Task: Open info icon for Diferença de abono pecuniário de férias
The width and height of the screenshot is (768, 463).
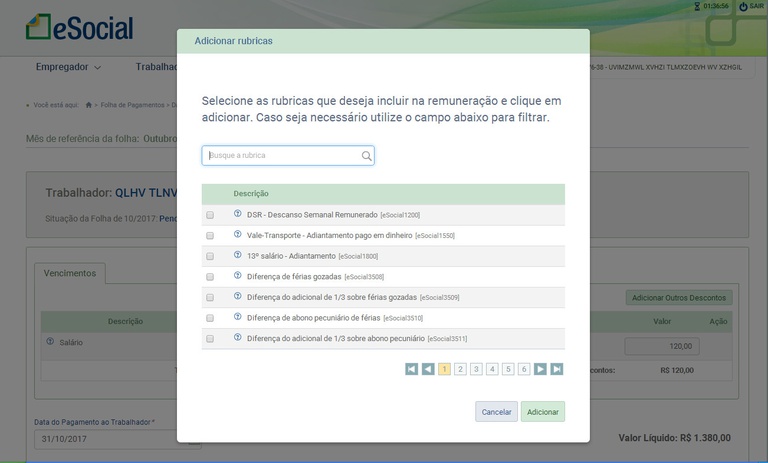Action: (x=238, y=317)
